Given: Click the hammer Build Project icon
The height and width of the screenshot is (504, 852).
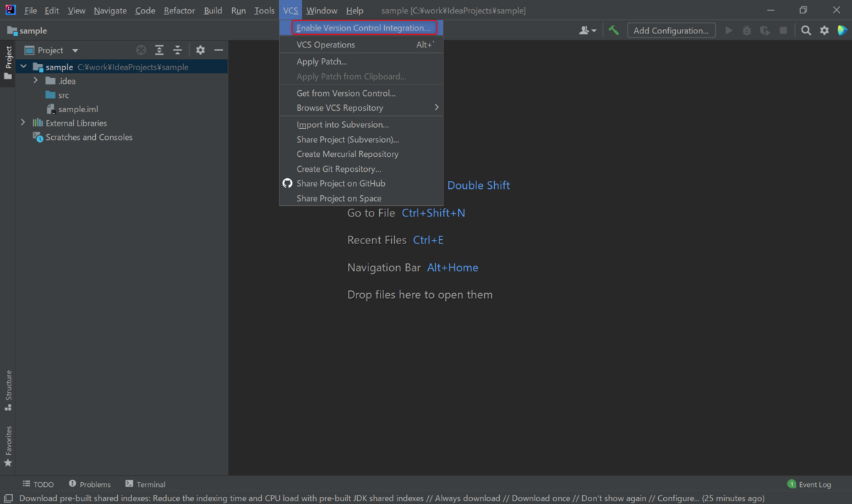Looking at the screenshot, I should pos(614,31).
